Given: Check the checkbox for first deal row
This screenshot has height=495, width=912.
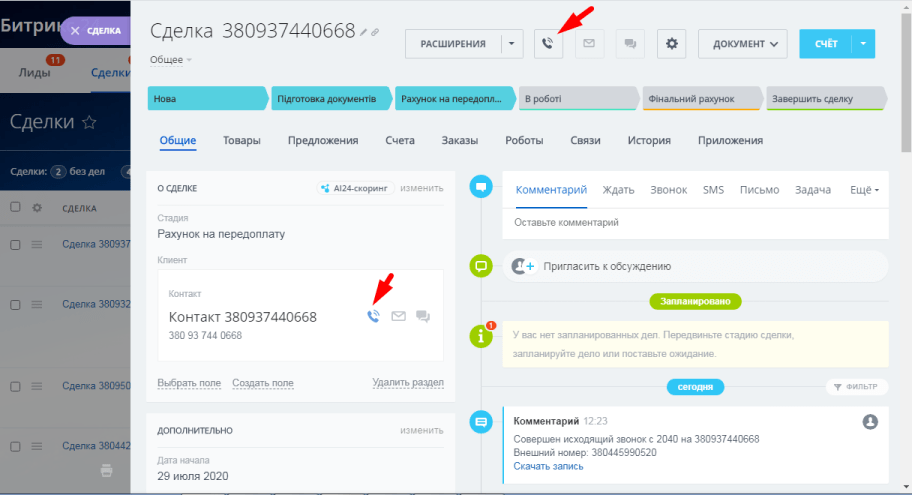Looking at the screenshot, I should click(15, 245).
